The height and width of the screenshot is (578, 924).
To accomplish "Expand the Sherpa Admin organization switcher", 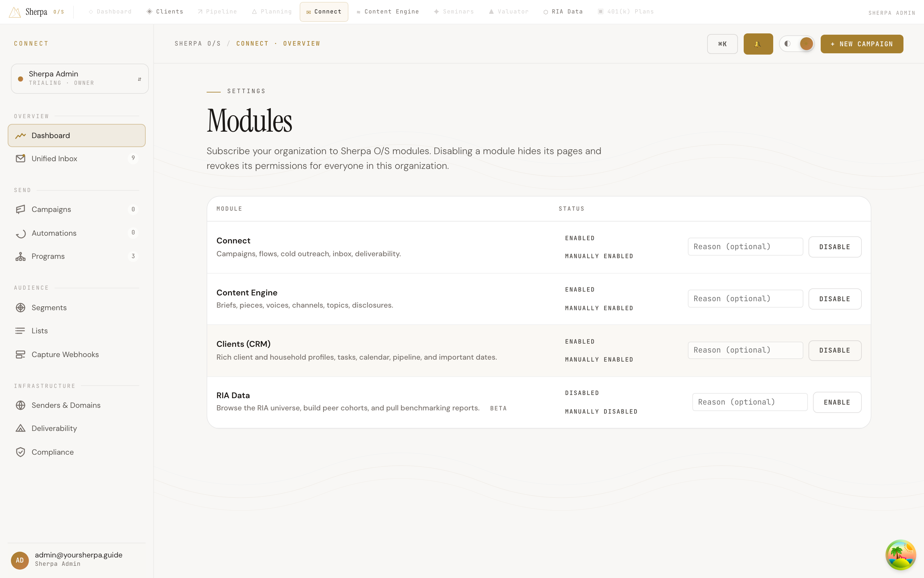I will click(80, 78).
